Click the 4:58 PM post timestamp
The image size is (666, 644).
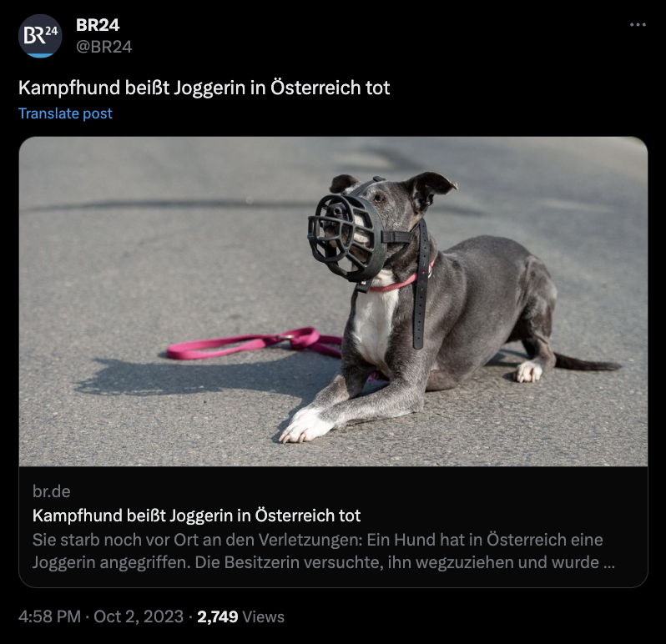click(x=49, y=616)
